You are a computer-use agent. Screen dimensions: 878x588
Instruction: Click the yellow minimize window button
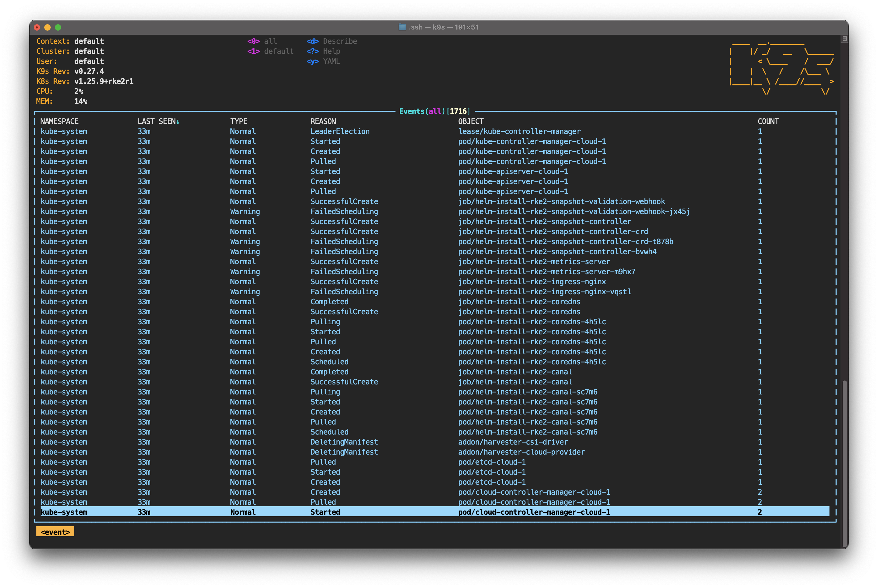47,27
